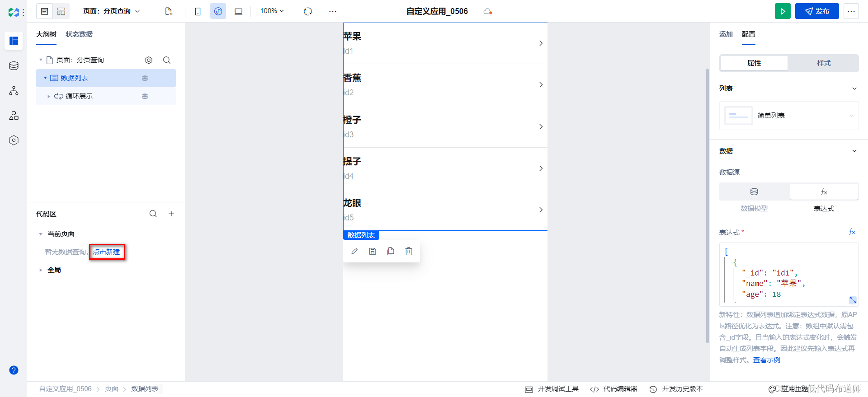Open the toolbar more options ellipsis
868x397 pixels.
(x=333, y=11)
